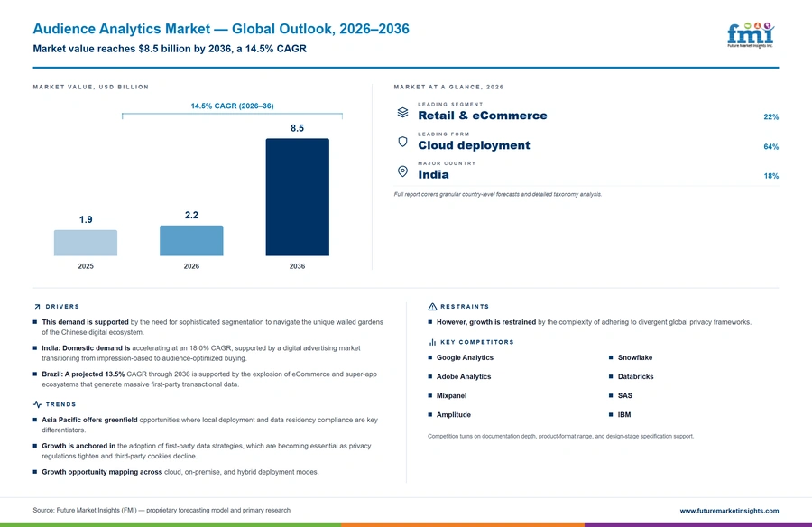Viewport: 812px width, 527px height.
Task: Click the pulse icon next to Trends
Action: pos(37,404)
